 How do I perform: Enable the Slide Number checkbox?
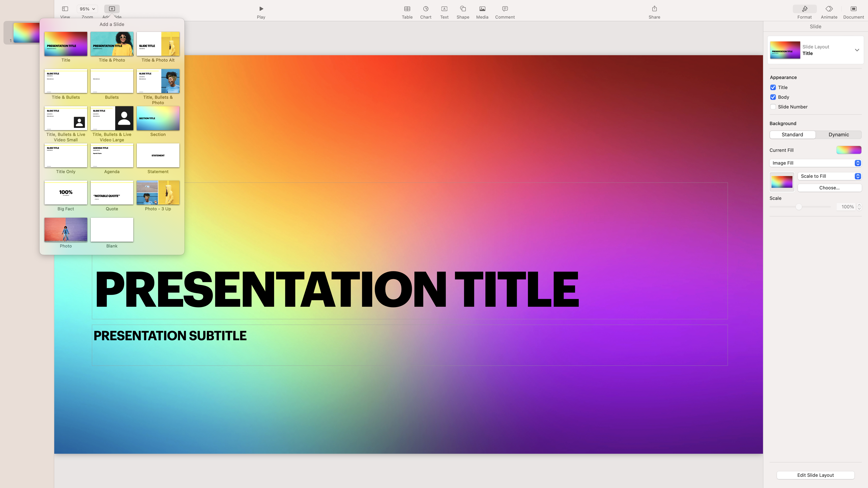(773, 107)
